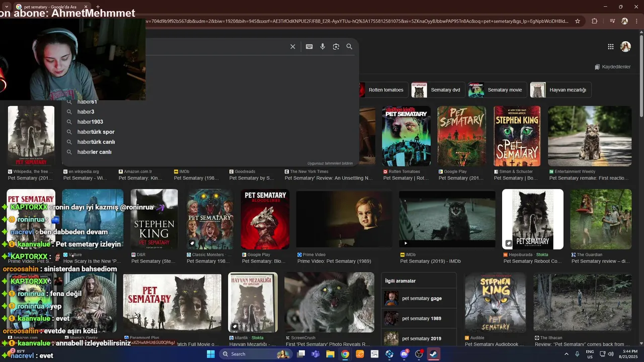Open the Google apps grid
This screenshot has width=644, height=362.
point(610,47)
